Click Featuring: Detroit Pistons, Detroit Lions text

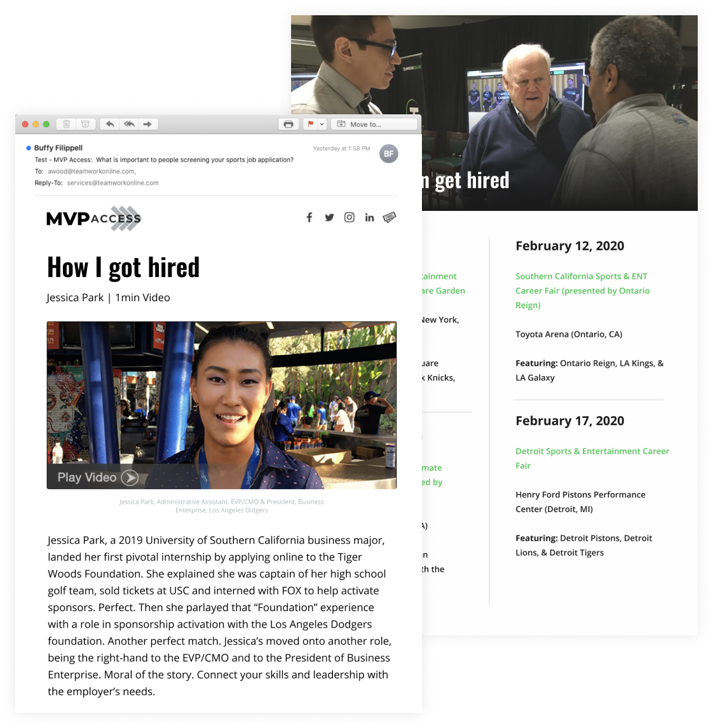click(583, 546)
